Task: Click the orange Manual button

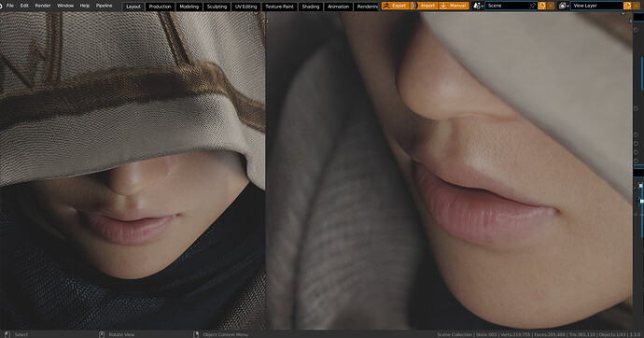Action: (x=454, y=6)
